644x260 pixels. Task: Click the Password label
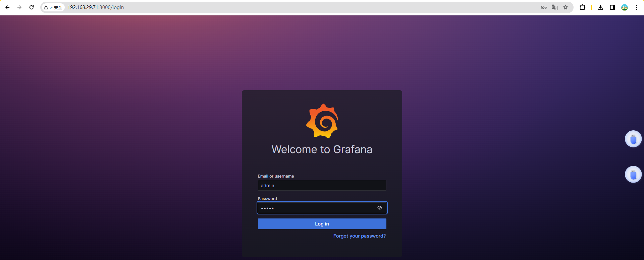click(x=267, y=199)
